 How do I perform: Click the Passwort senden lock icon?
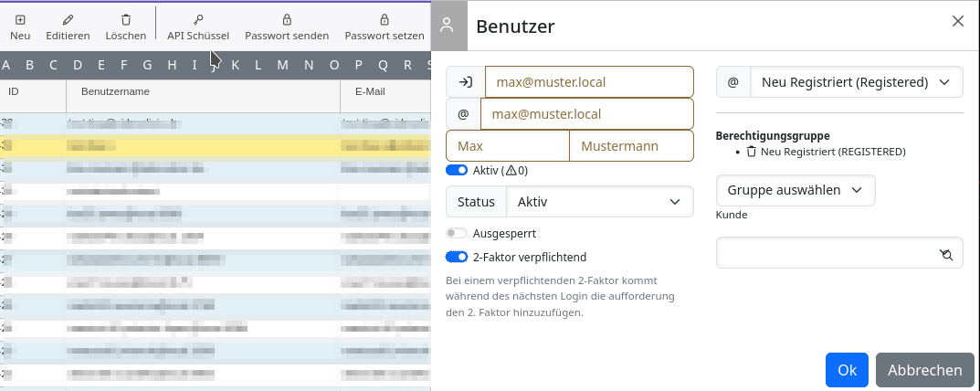(x=287, y=19)
